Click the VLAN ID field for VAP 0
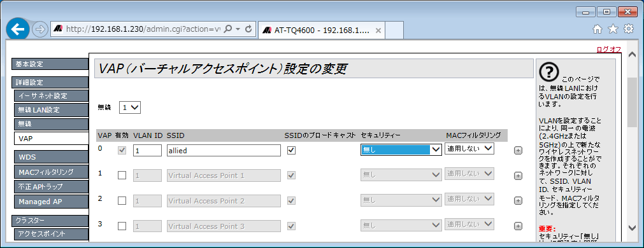The height and width of the screenshot is (248, 644). (147, 151)
